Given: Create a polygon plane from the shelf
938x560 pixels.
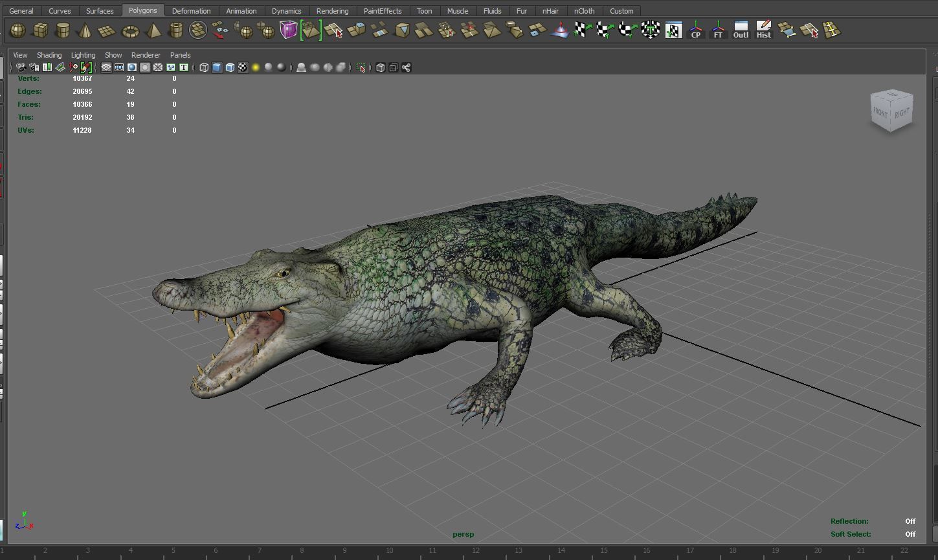Looking at the screenshot, I should [x=107, y=30].
